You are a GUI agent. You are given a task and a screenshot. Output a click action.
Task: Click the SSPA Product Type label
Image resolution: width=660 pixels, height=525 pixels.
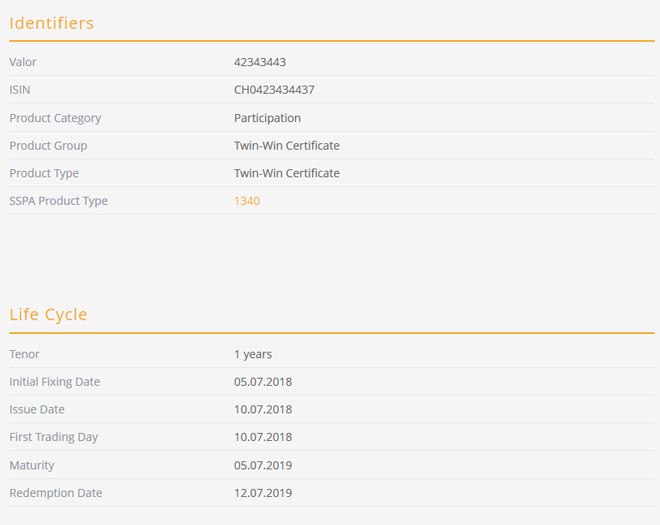coord(58,201)
